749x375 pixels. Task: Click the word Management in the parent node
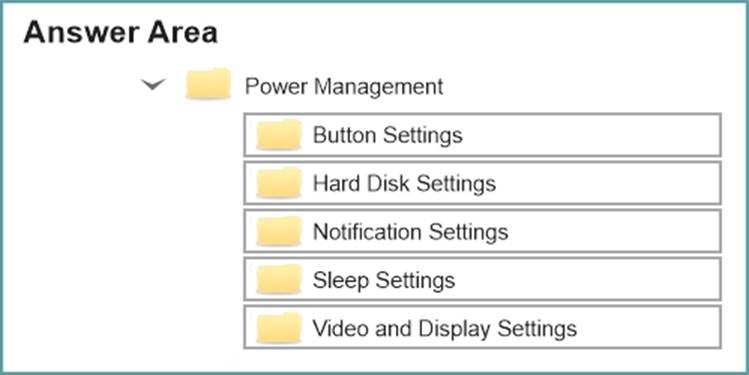tap(379, 87)
